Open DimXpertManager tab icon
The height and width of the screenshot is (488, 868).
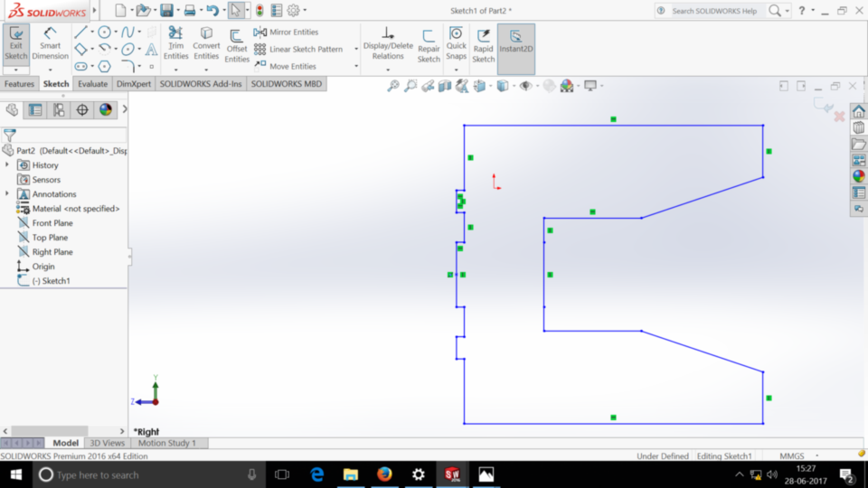[x=82, y=110]
